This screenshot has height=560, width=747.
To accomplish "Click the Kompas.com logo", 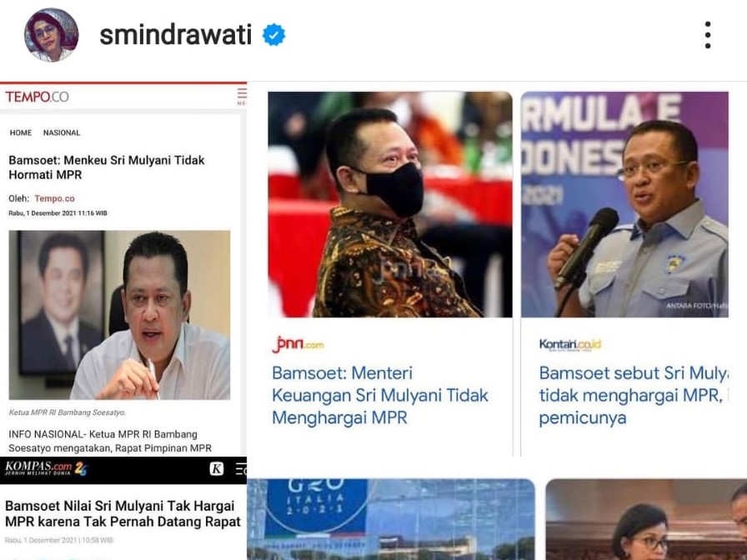I will [x=46, y=468].
